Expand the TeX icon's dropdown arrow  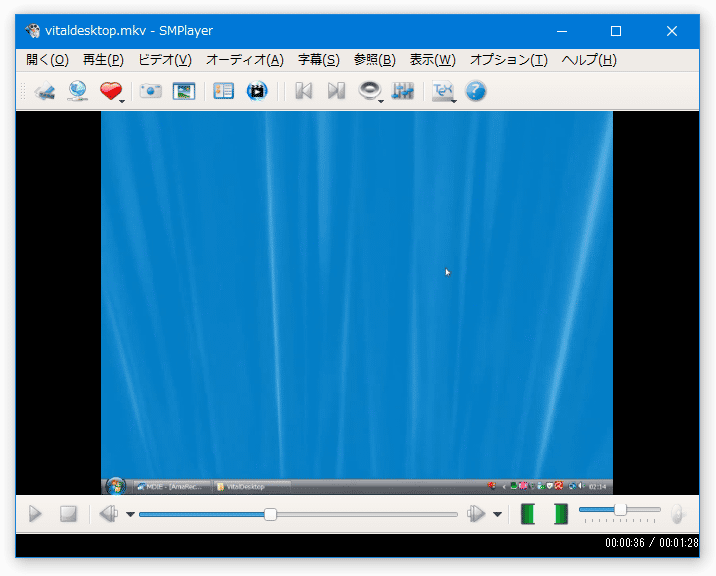[454, 101]
